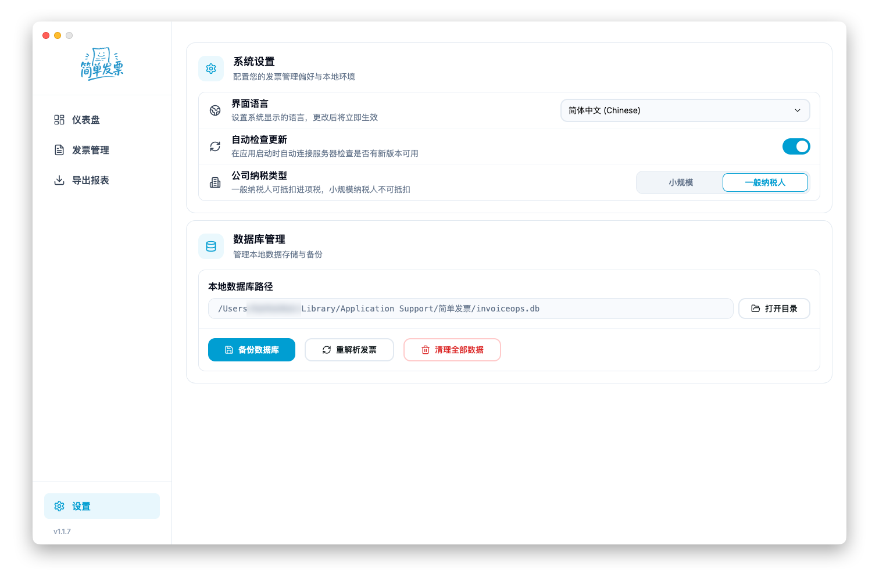
Task: Click the dashboard grid icon beside 仪表盘
Action: [x=59, y=120]
